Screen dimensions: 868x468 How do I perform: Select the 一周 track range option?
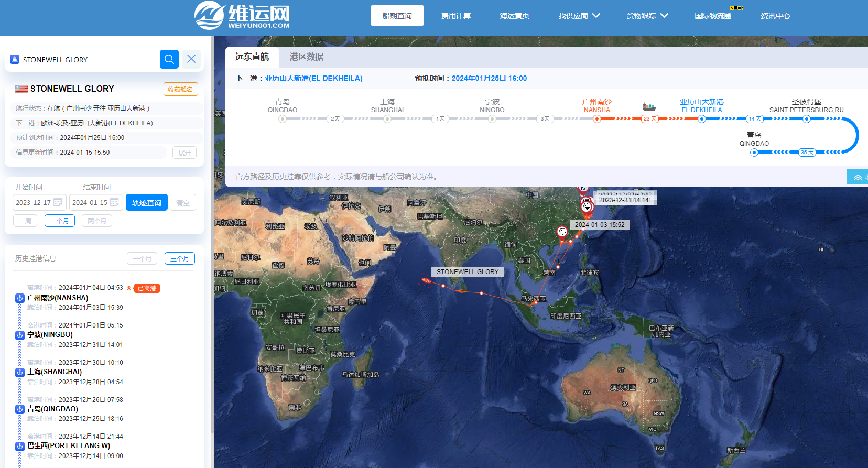tap(25, 221)
